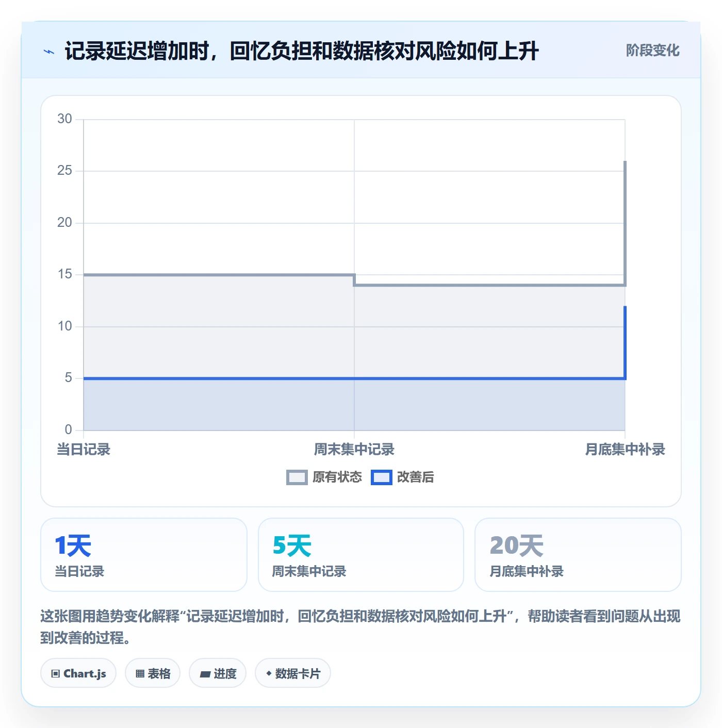
Task: Click the y-axis value 25
Action: tap(64, 171)
